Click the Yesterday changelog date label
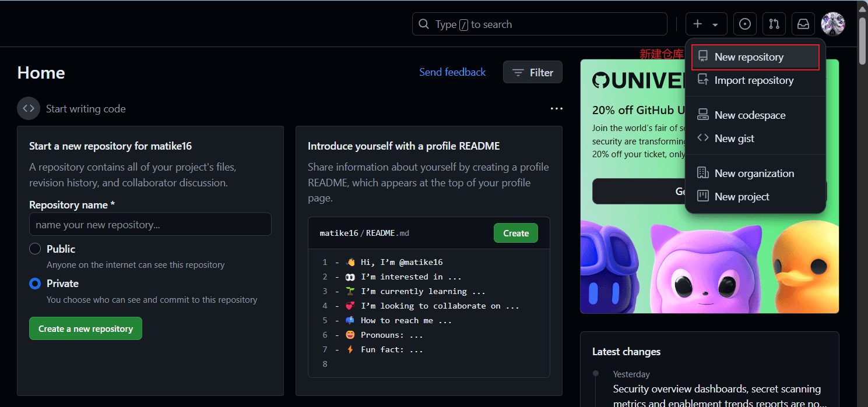 click(x=631, y=374)
